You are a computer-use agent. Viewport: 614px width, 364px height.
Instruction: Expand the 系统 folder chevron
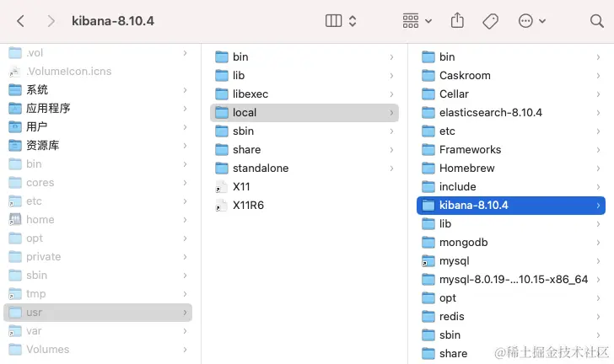[185, 90]
